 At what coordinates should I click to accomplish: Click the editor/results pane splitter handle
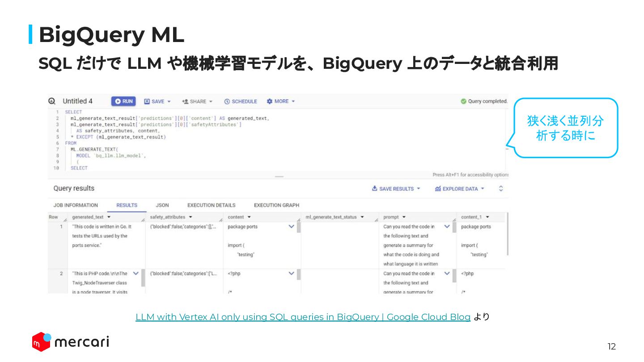[x=279, y=177]
